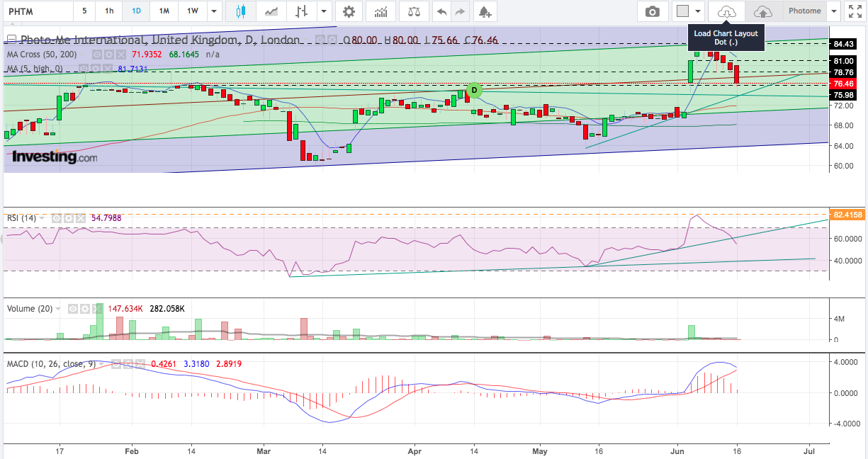868x459 pixels.
Task: Open the chart properties gear icon
Action: [x=348, y=11]
